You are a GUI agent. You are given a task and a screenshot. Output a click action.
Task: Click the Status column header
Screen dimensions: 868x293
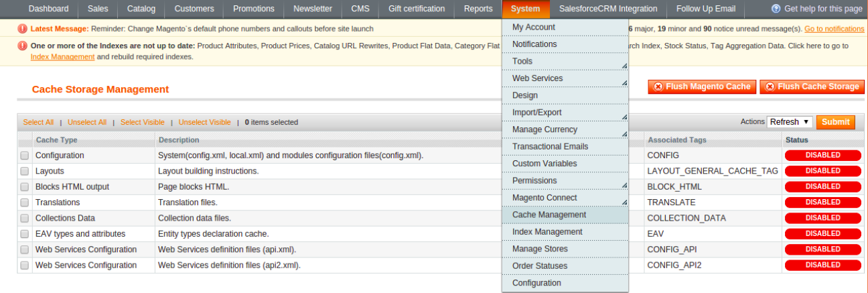click(797, 140)
